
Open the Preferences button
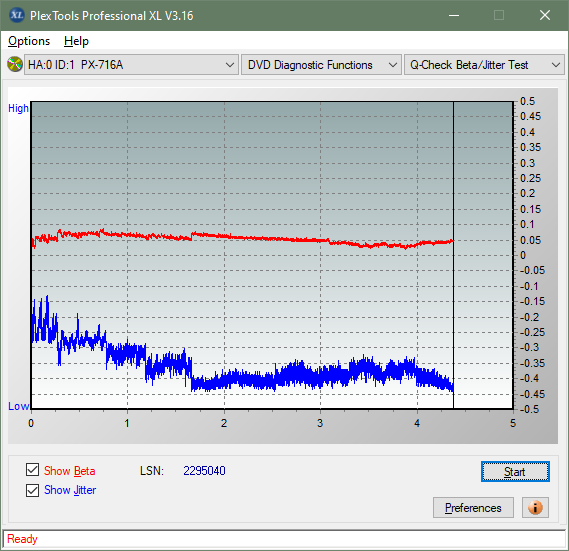point(473,507)
